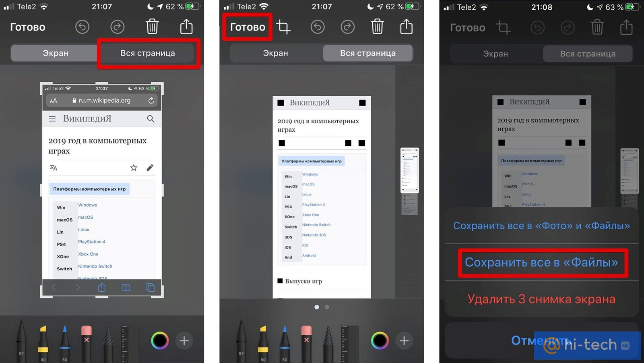Tap undo arrow on the middle phone screen
This screenshot has height=363, width=644.
point(318,27)
